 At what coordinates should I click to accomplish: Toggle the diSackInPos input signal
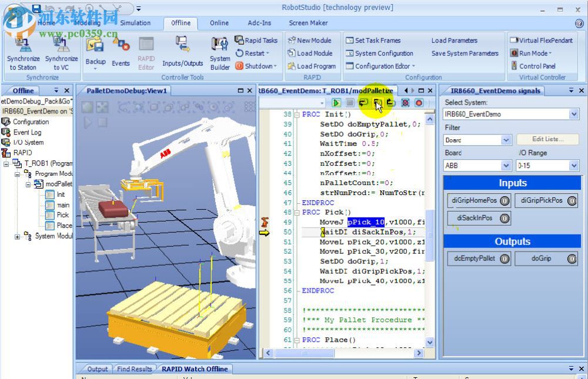point(505,218)
